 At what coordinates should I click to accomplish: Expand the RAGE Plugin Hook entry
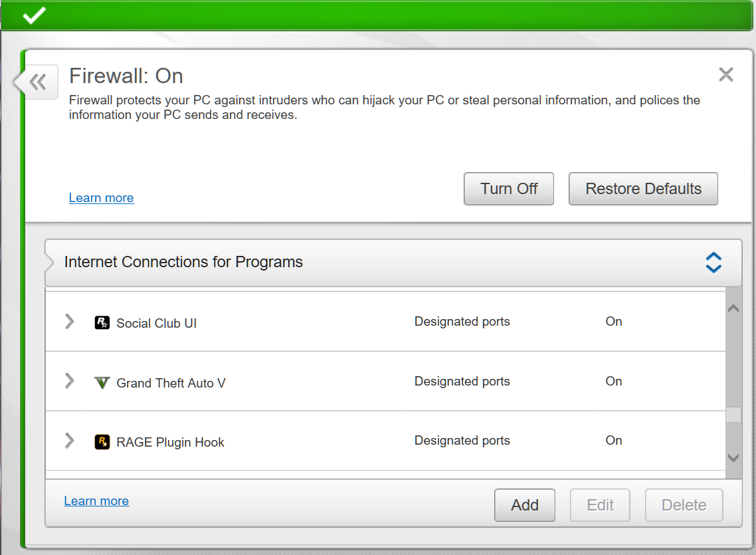click(x=69, y=441)
